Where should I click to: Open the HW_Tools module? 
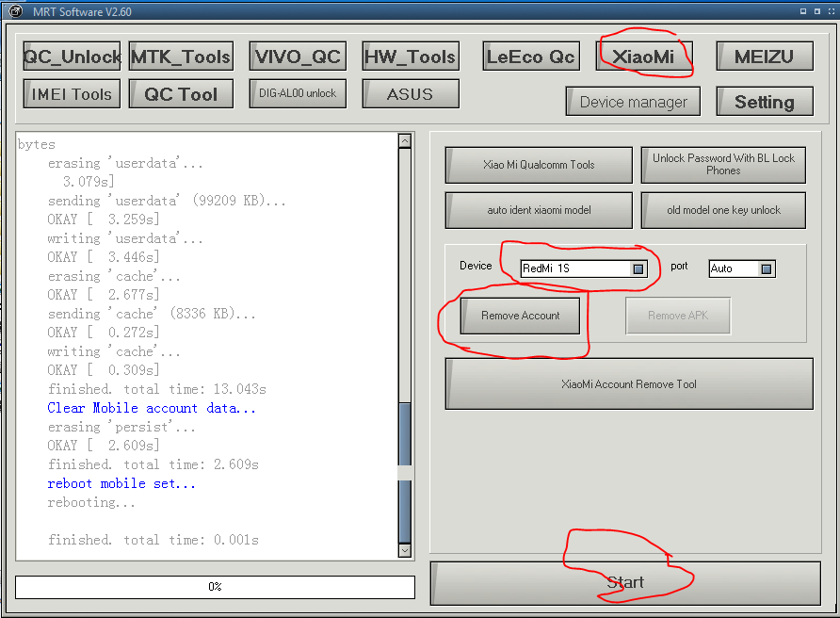point(411,57)
